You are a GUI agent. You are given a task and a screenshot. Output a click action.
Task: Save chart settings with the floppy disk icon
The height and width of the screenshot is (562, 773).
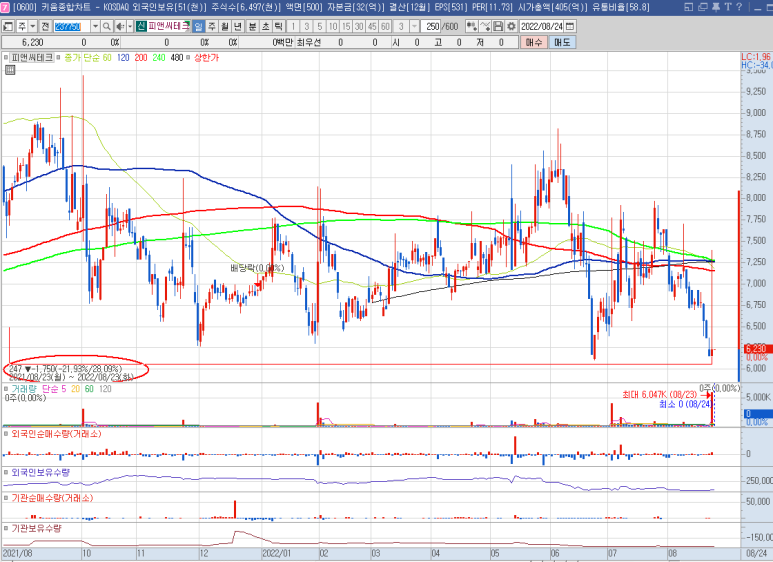[498, 26]
